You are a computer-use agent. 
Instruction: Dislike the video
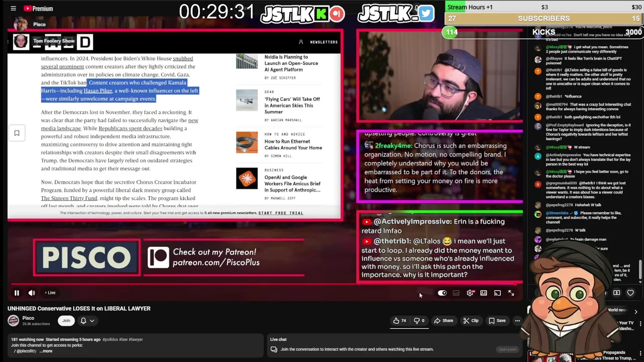(x=419, y=320)
